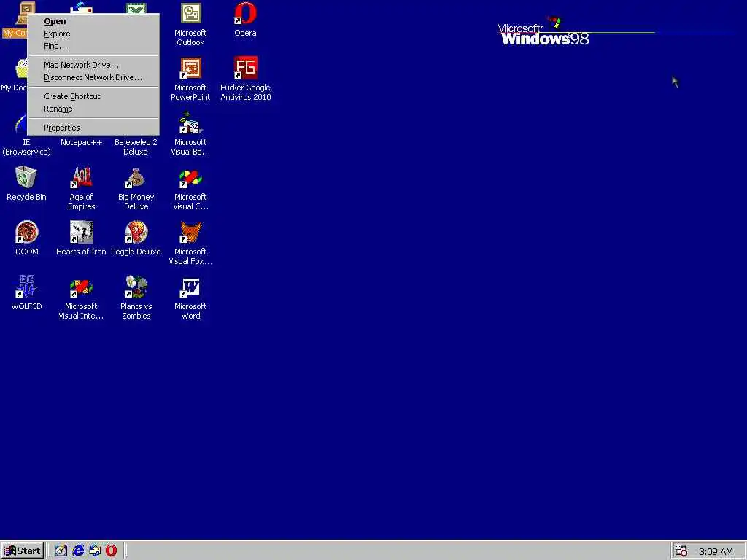Open Properties from the context menu
Viewport: 747px width, 560px height.
click(93, 128)
